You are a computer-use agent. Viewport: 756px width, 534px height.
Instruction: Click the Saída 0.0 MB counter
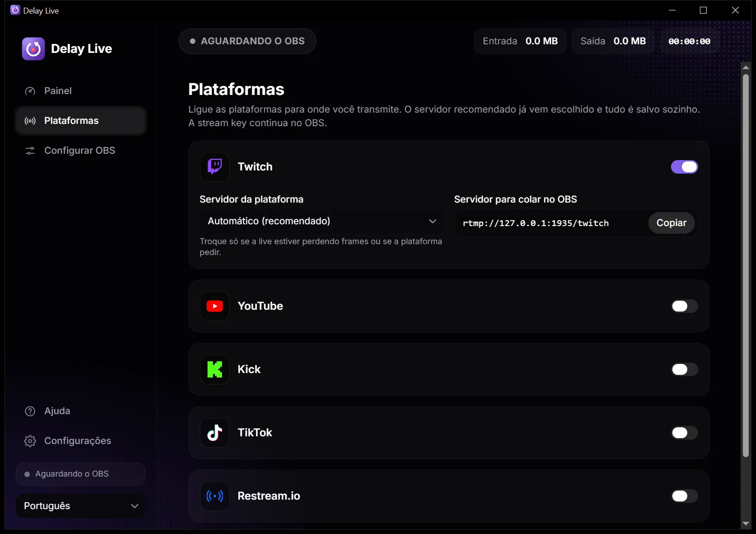(613, 41)
